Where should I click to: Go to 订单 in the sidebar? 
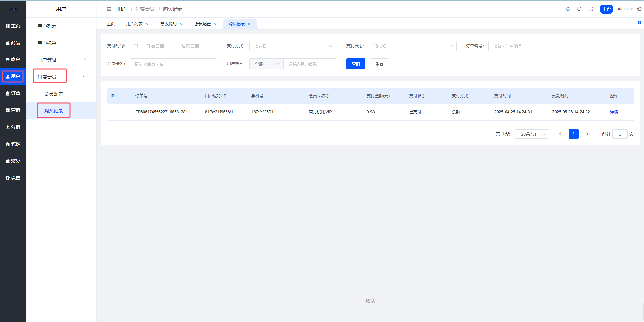pyautogui.click(x=13, y=93)
